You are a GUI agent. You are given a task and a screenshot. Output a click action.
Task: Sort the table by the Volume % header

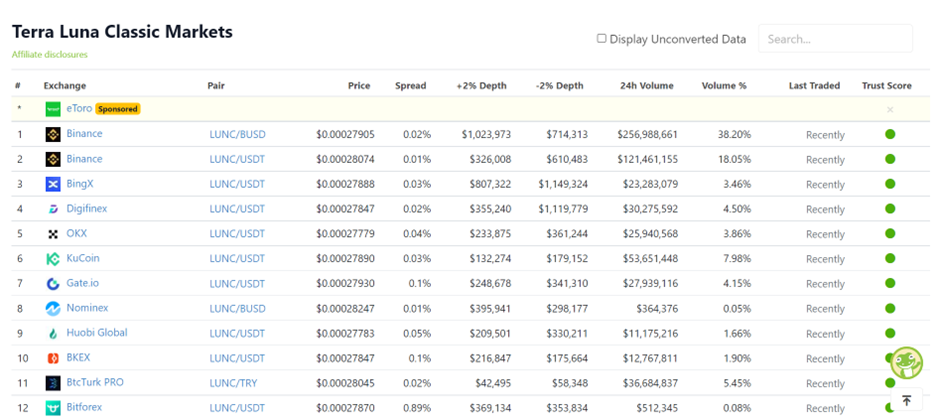(x=724, y=86)
